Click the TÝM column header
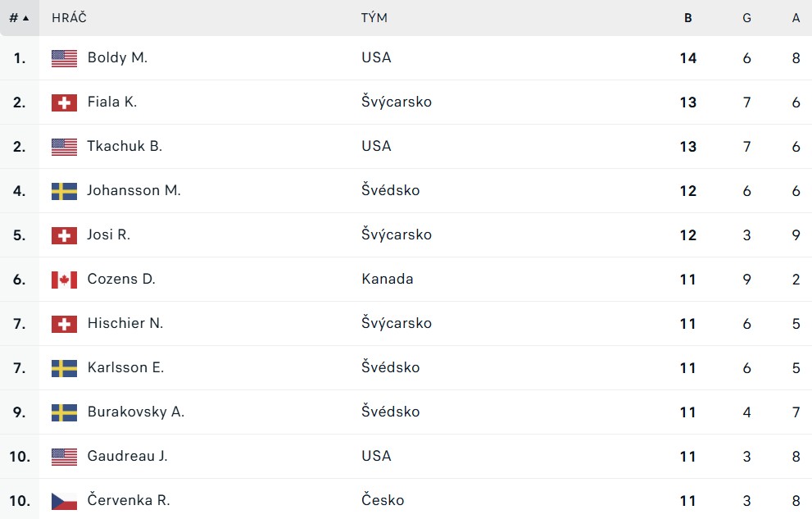The image size is (812, 519). tap(374, 18)
